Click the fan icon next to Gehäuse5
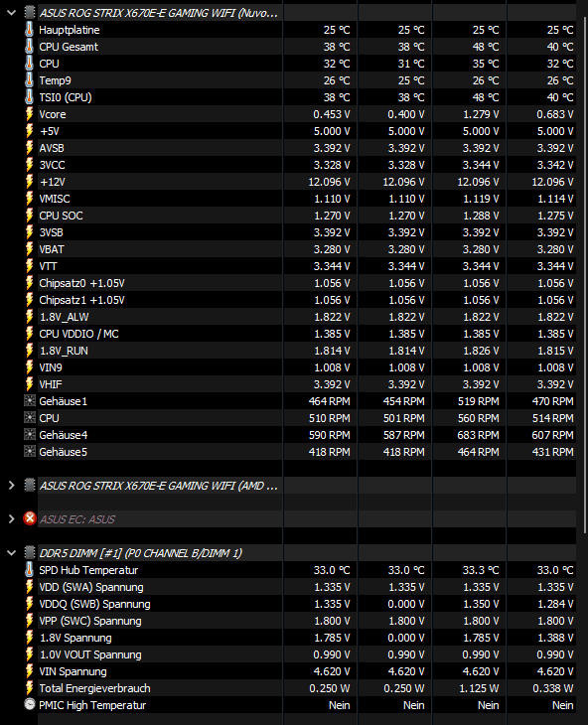Image resolution: width=588 pixels, height=725 pixels. coord(30,452)
